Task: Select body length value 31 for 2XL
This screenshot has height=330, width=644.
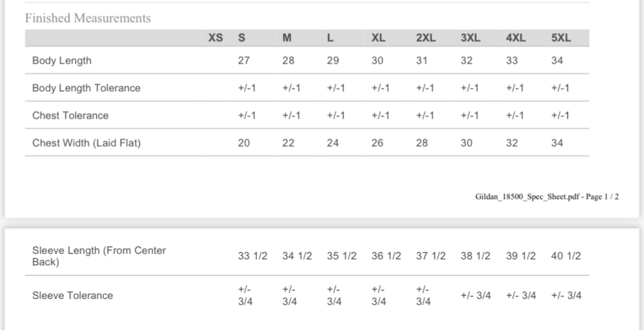Action: click(x=422, y=61)
